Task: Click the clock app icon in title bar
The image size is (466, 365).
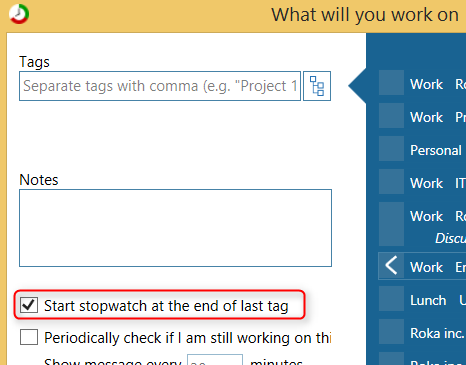Action: (x=19, y=14)
